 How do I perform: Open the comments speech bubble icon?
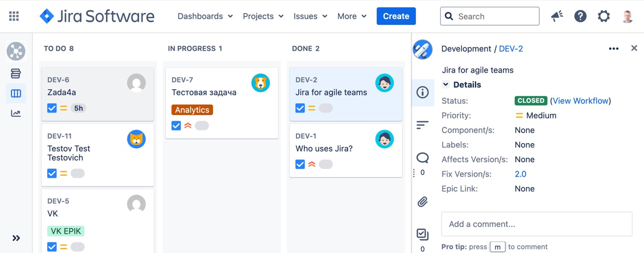422,158
